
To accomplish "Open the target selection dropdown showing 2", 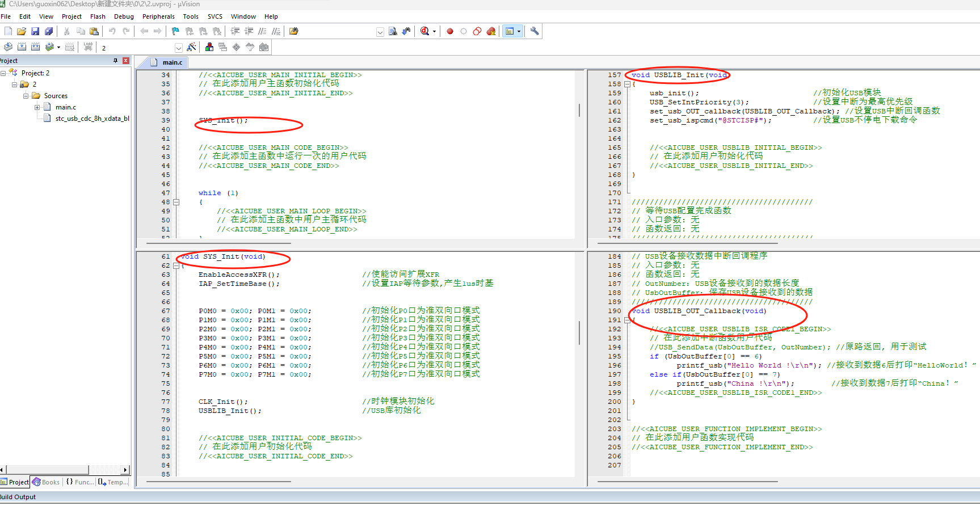I will (179, 48).
